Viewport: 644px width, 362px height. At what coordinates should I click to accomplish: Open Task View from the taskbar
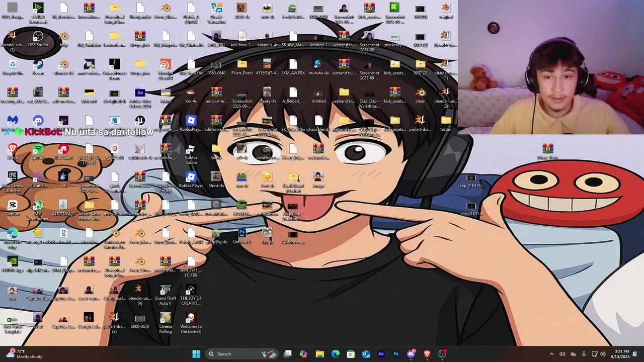[x=288, y=354]
